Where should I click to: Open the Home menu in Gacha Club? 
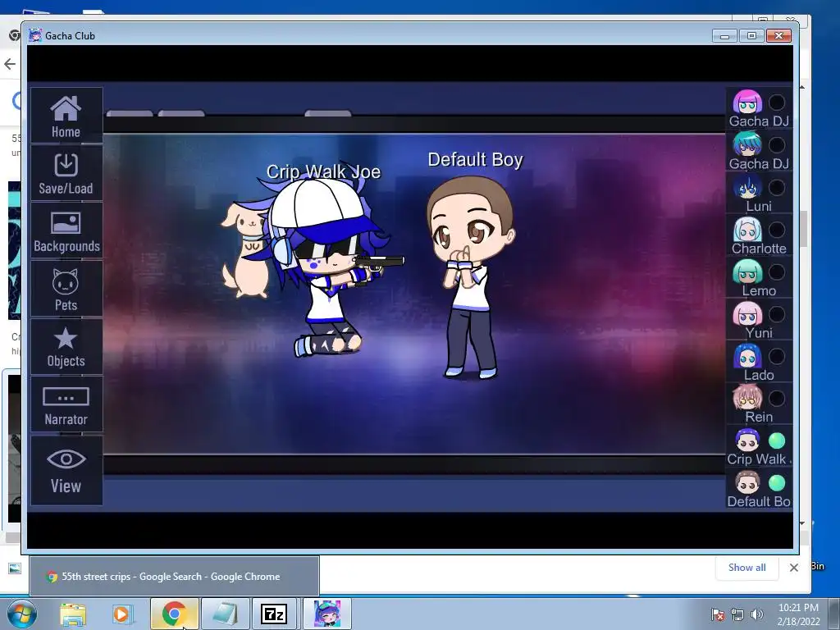point(66,116)
